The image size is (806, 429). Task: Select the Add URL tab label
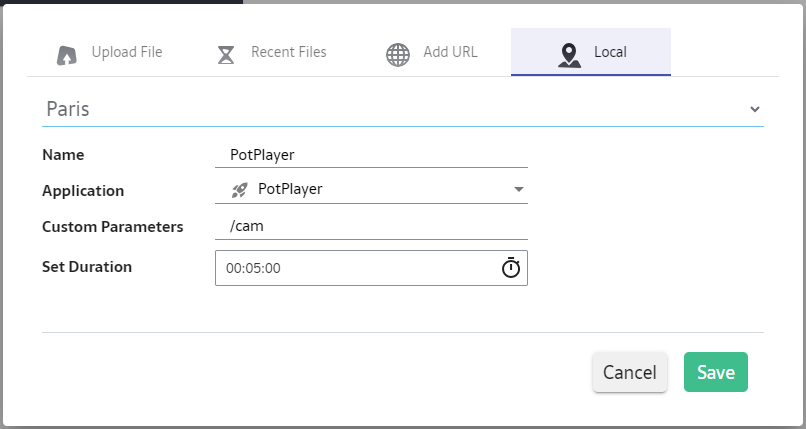click(450, 52)
